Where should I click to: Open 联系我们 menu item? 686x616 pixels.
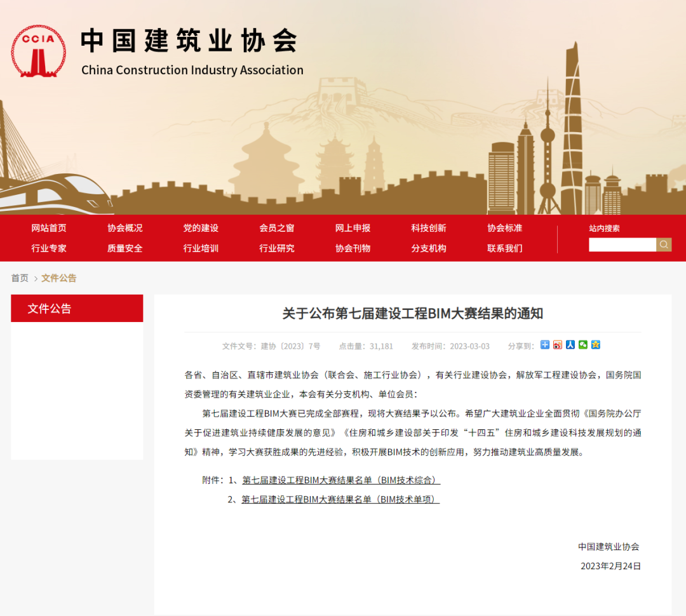click(504, 248)
